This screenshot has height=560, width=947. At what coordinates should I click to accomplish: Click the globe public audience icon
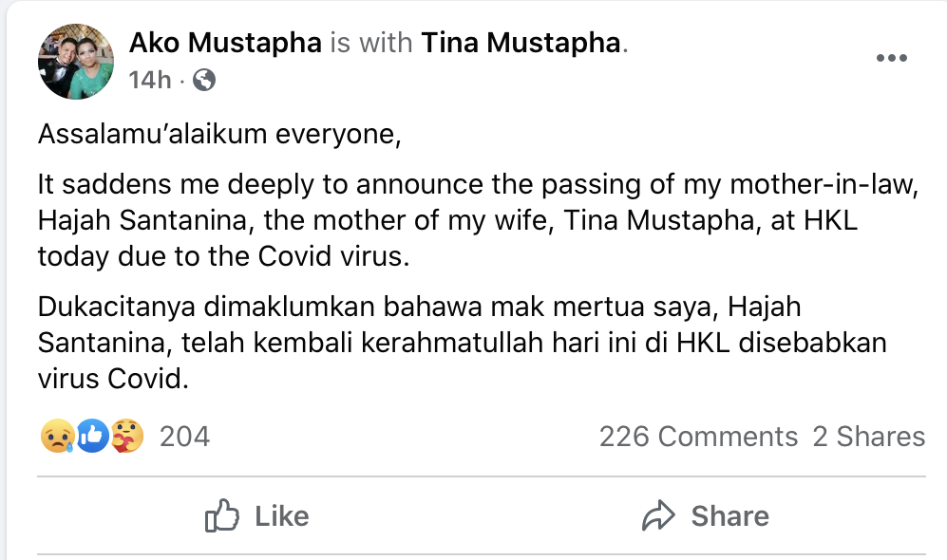203,81
